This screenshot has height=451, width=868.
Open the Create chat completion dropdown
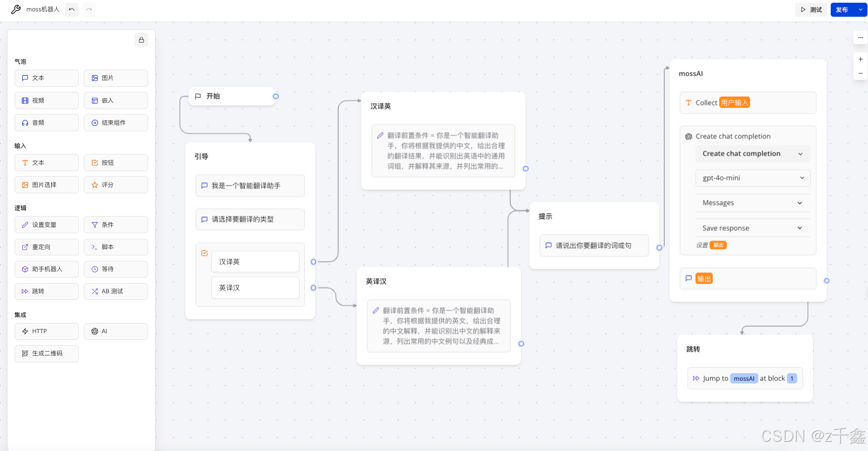point(752,154)
